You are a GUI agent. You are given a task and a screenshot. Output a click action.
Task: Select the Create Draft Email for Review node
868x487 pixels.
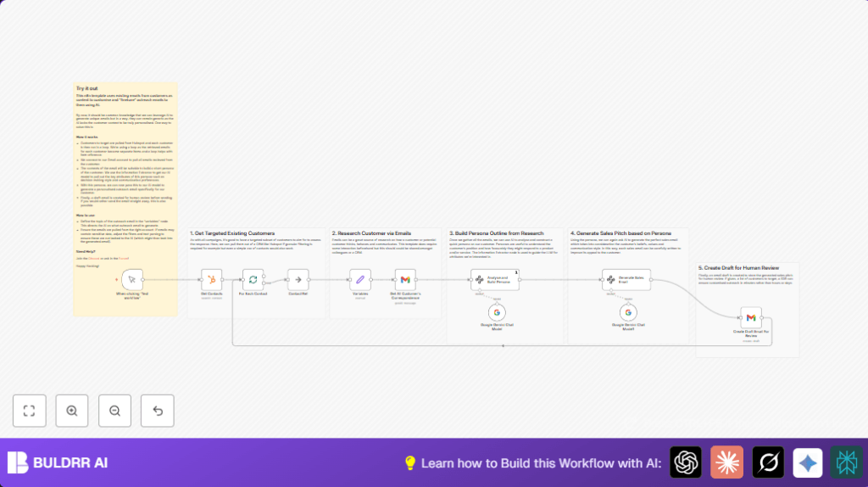pyautogui.click(x=751, y=317)
